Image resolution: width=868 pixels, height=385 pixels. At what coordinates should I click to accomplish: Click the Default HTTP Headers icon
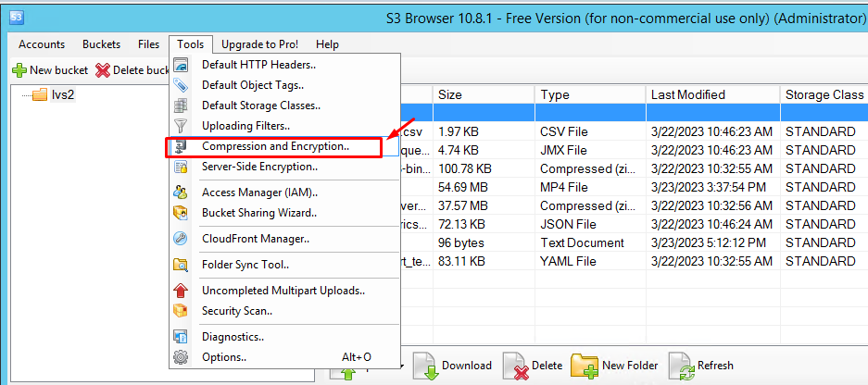pyautogui.click(x=181, y=65)
